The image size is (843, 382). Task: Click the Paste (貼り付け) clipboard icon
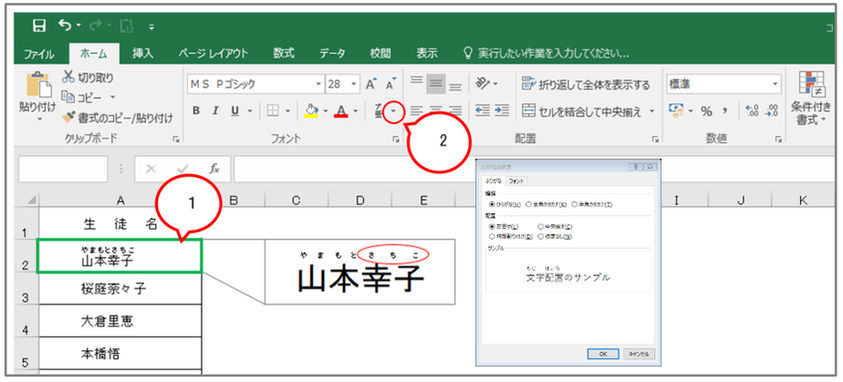[39, 85]
